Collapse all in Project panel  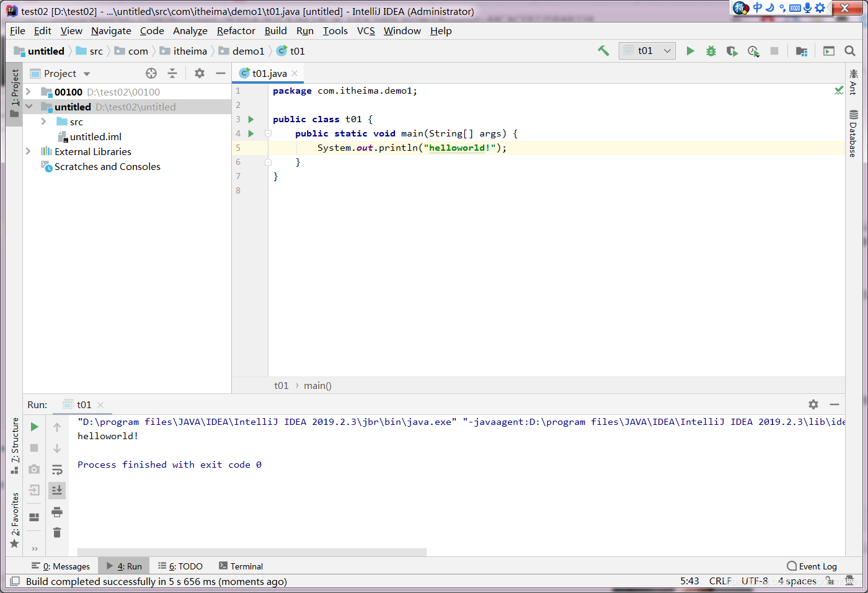pyautogui.click(x=172, y=73)
